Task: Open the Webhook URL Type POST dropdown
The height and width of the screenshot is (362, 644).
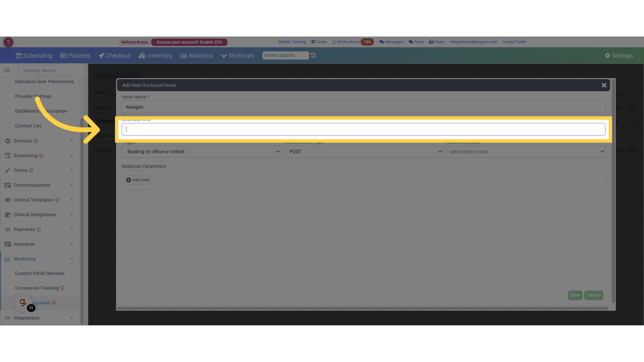Action: [x=364, y=152]
